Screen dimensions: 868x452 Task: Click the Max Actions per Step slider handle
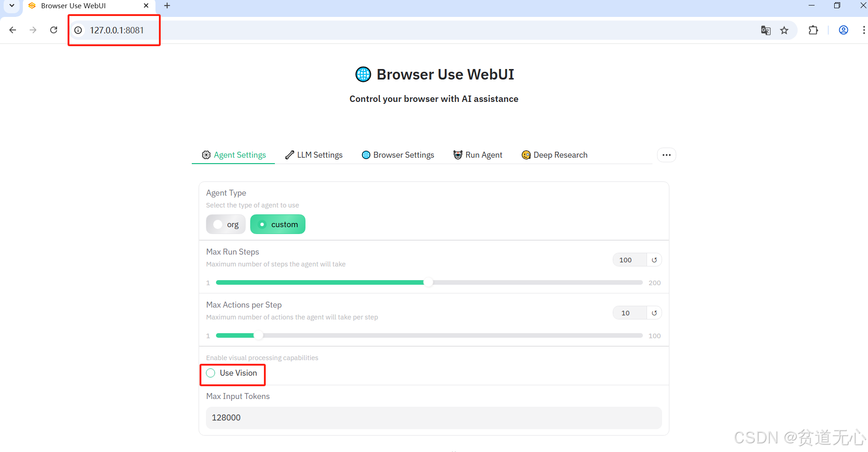[x=258, y=335]
